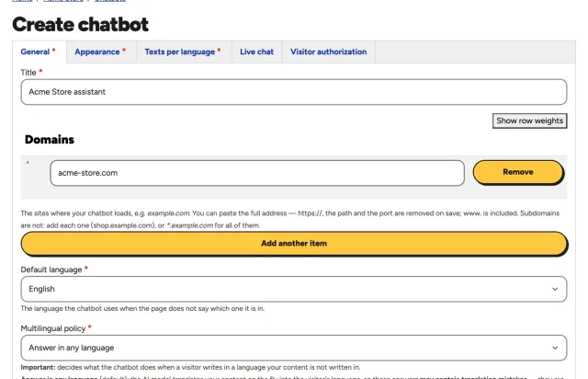
Task: Select the Visitor authorization tab
Action: coord(329,52)
